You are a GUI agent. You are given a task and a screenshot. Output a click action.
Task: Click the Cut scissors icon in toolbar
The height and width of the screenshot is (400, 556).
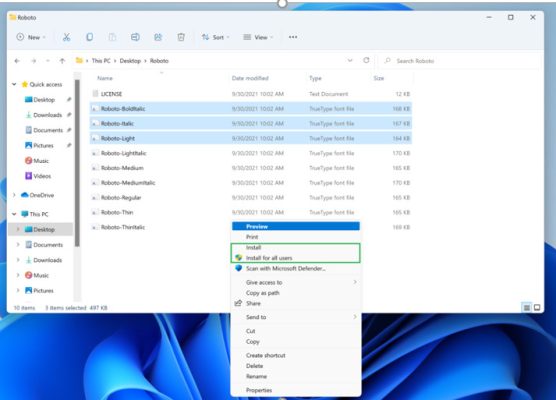(66, 37)
